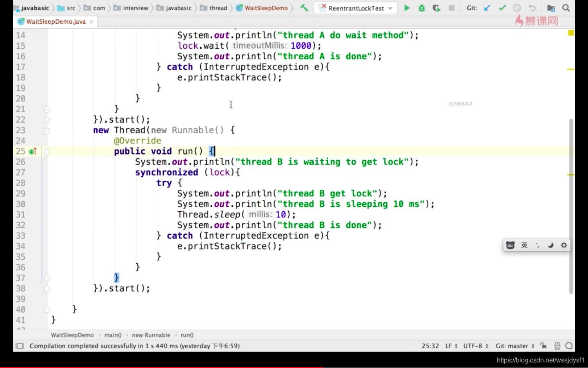
Task: Collapse the new Thread block at line 23
Action: 47,131
